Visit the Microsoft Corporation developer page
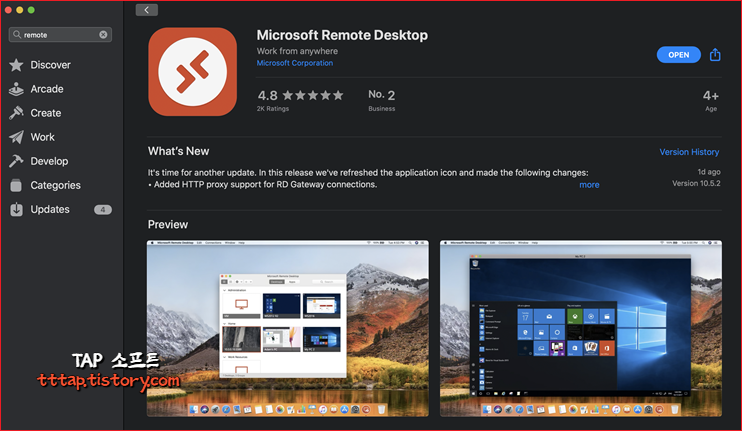The image size is (742, 431). [x=295, y=63]
